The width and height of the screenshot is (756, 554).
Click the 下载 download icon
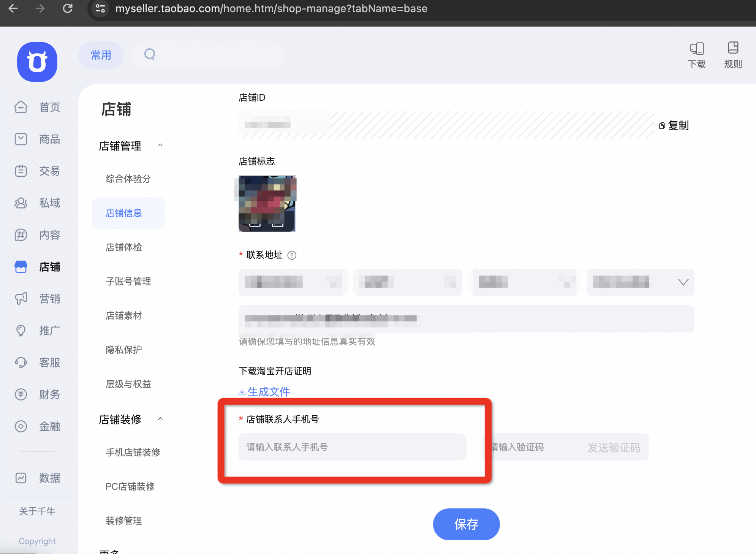tap(697, 48)
